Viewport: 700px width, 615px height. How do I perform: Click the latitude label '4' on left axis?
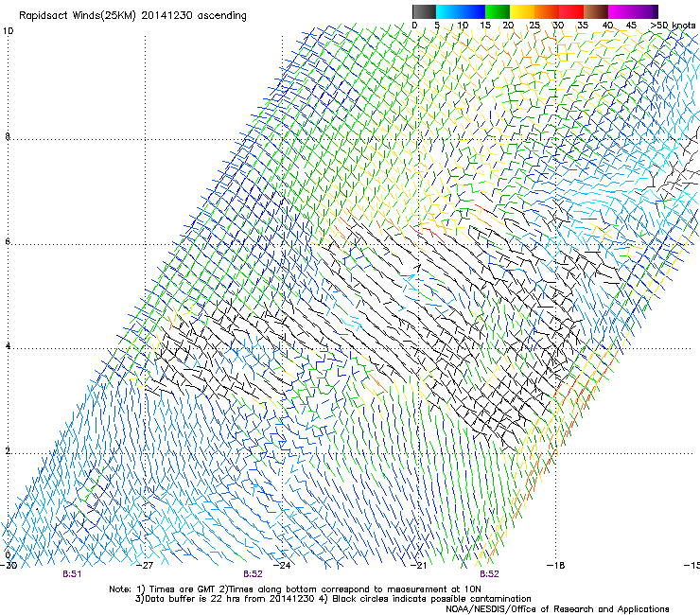8,346
